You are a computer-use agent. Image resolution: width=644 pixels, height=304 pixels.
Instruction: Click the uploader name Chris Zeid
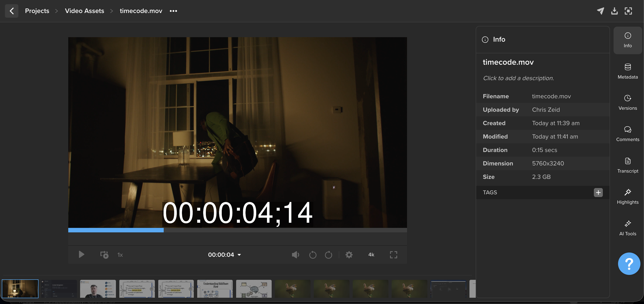click(546, 110)
